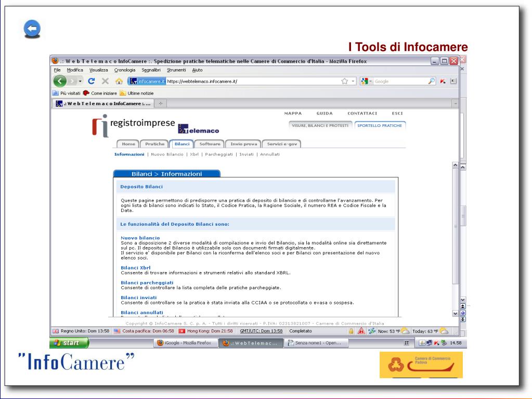Select Visure, Bilanci e Protesti tab

tap(320, 125)
